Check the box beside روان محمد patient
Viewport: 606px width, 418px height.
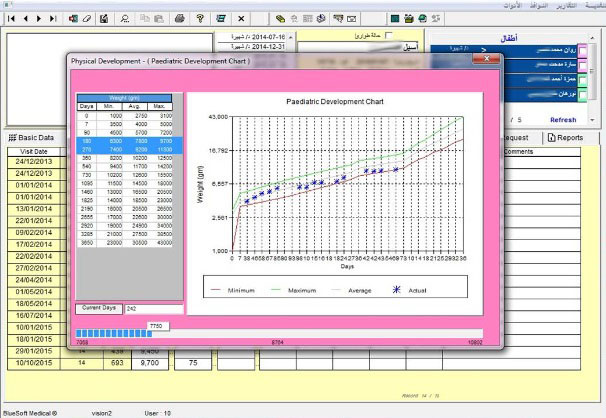[582, 51]
